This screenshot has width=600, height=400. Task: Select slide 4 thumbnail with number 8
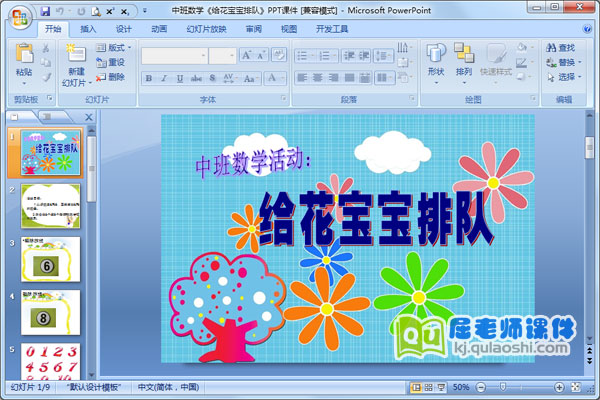click(51, 313)
